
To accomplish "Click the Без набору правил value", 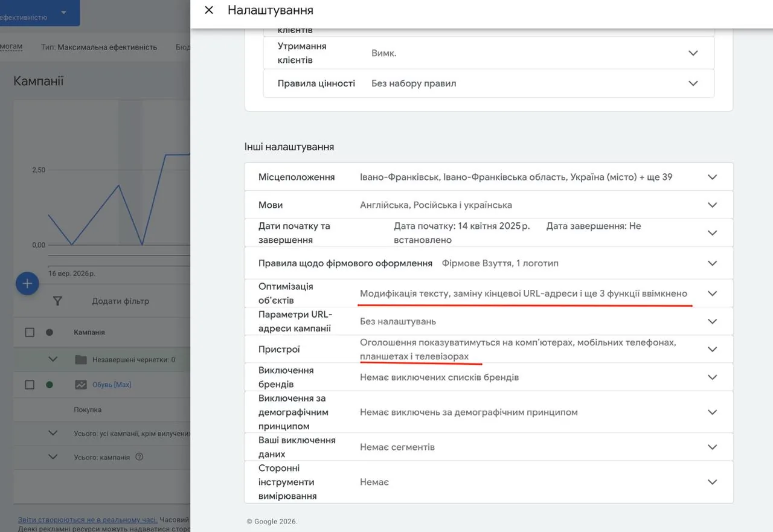I will click(x=414, y=83).
